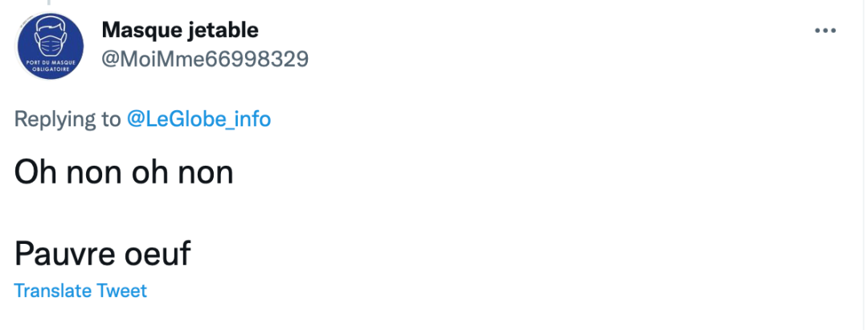Click the first "Oh" in the tweet
Image resolution: width=868 pixels, height=330 pixels.
click(x=34, y=172)
